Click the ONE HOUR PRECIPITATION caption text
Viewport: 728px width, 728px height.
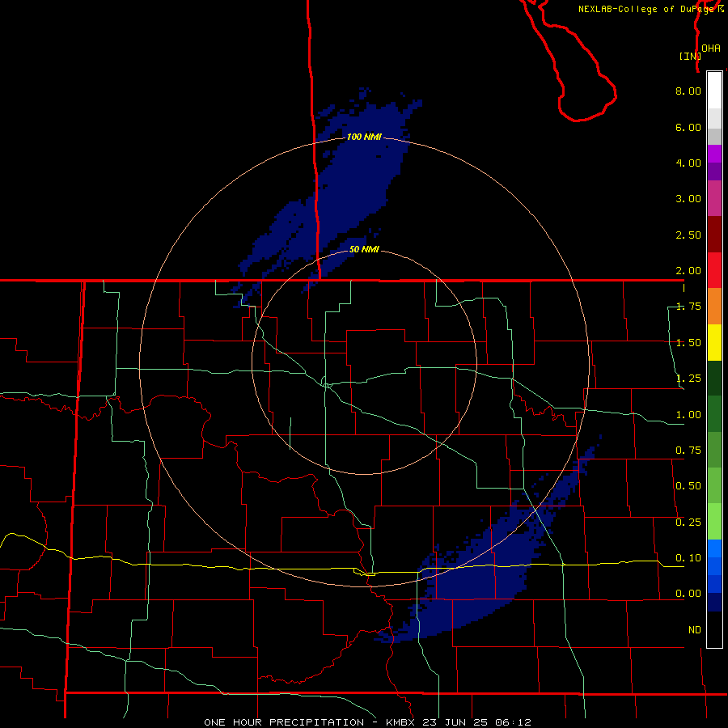point(284,722)
